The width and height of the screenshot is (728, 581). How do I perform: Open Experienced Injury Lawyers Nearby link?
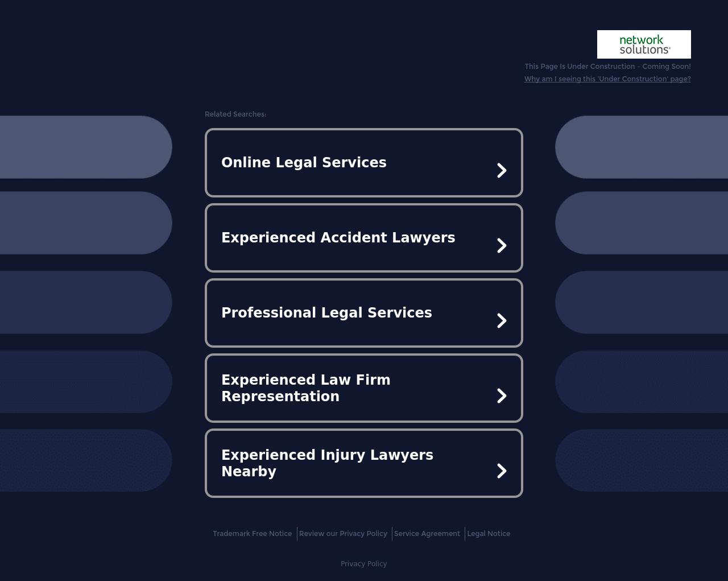click(x=364, y=463)
